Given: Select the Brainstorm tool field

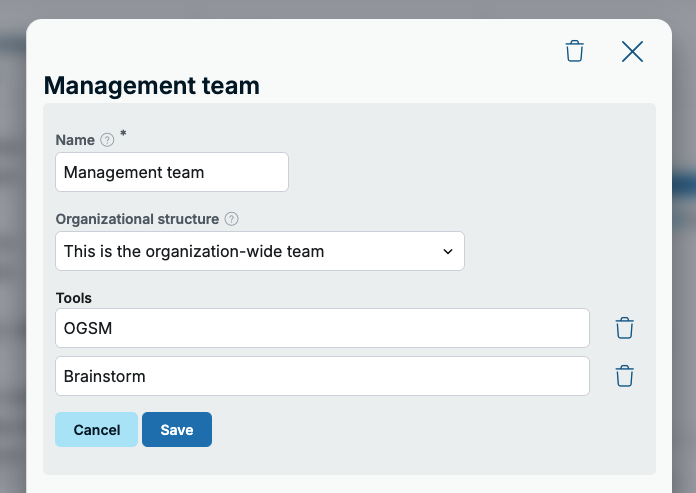Looking at the screenshot, I should click(x=322, y=376).
